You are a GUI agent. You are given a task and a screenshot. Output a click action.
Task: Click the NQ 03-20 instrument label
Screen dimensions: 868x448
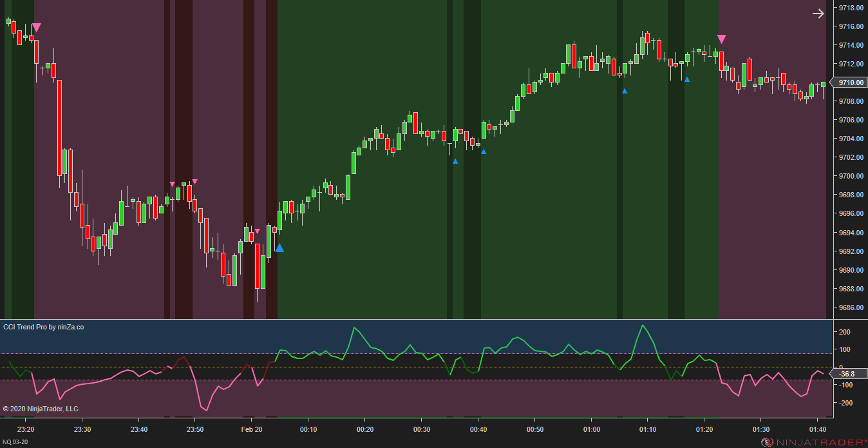[15, 442]
